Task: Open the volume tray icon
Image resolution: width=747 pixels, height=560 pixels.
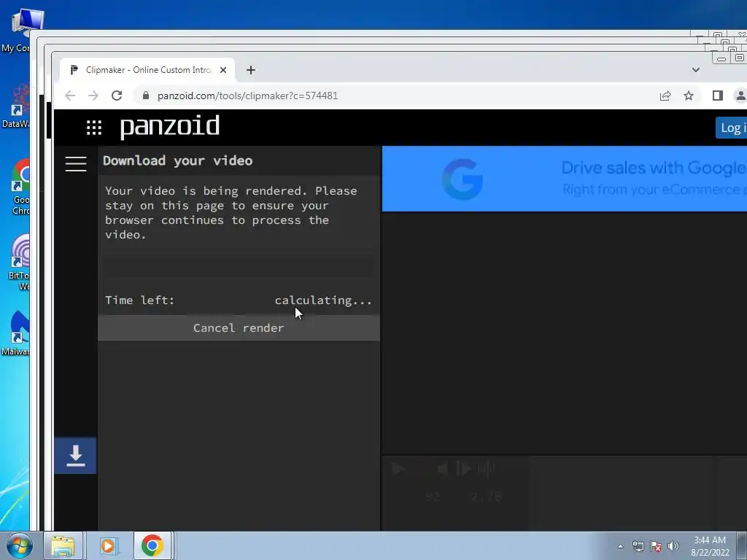Action: 673,546
